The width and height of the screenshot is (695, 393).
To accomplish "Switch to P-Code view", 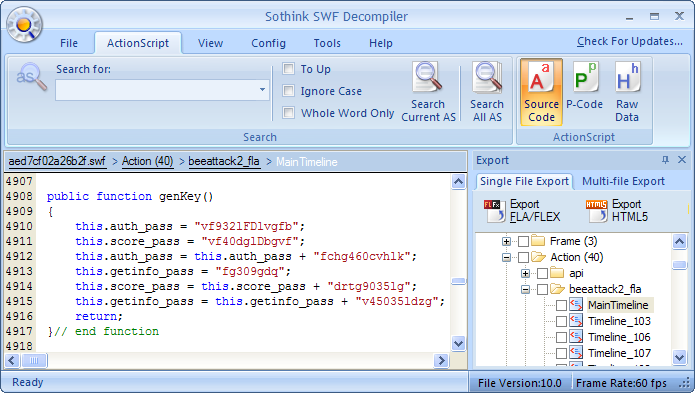I will click(584, 86).
